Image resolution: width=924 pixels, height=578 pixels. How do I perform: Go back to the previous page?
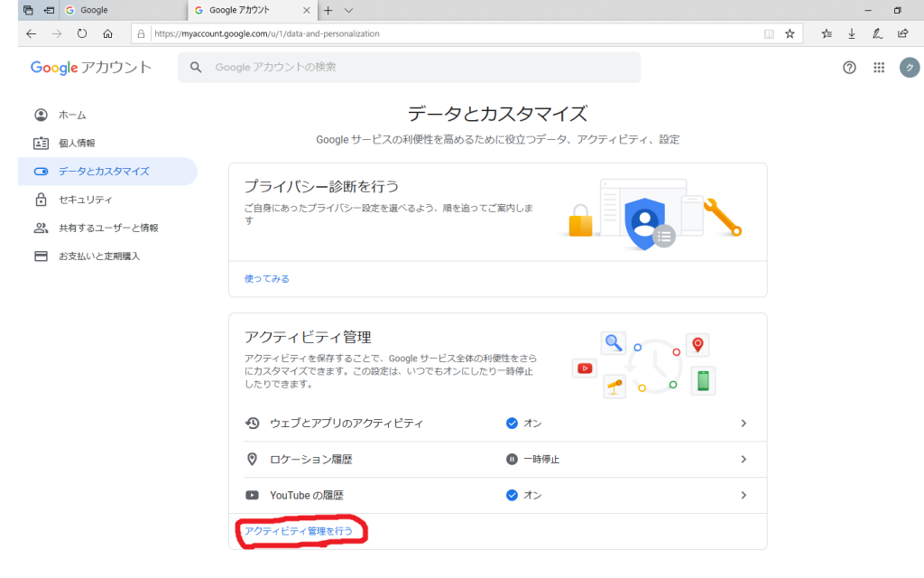[x=32, y=33]
